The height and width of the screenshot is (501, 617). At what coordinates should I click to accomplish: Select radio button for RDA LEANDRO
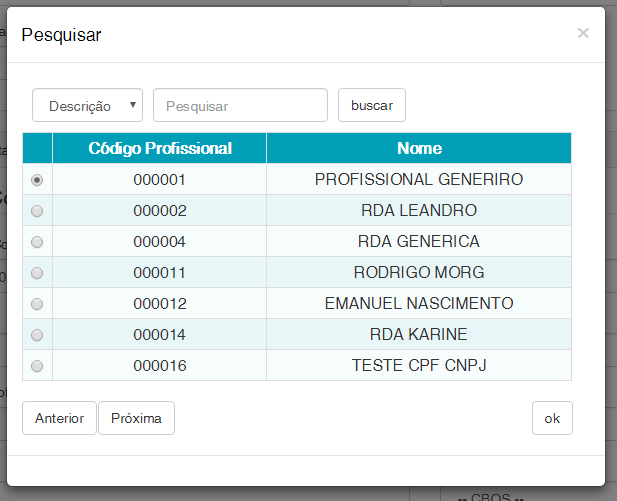point(38,211)
